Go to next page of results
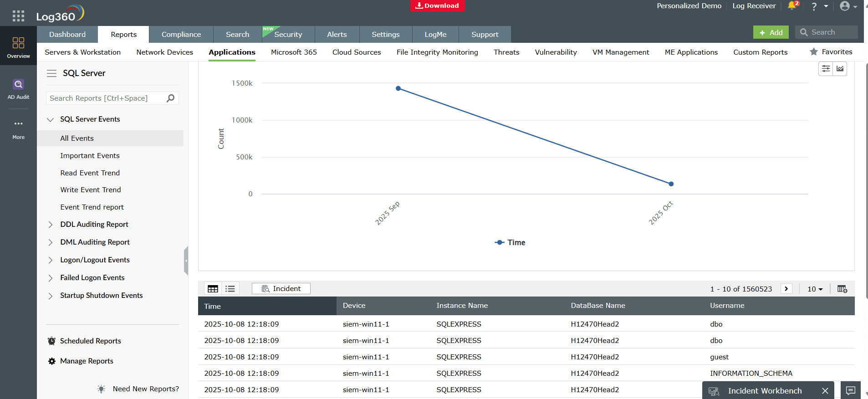 tap(786, 289)
